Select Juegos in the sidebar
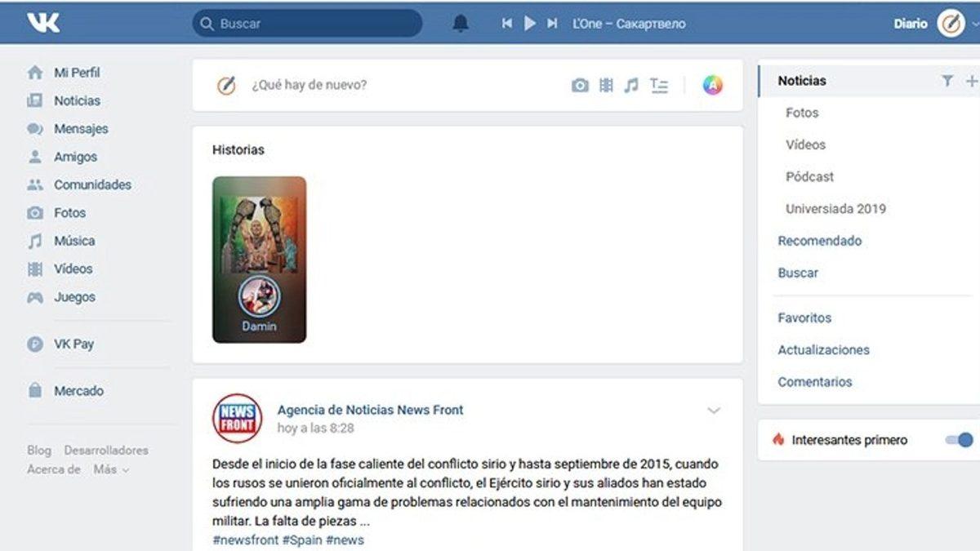The image size is (980, 551). (x=74, y=297)
